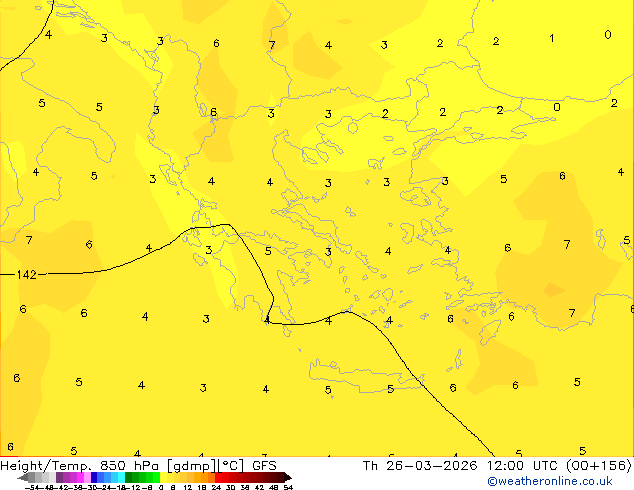Click the bright red legend swatch above 24

point(218,477)
